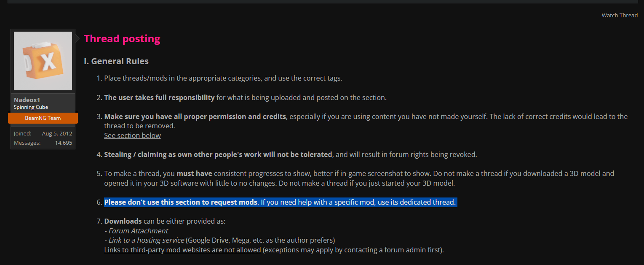The image size is (644, 265).
Task: Click the orange BeamNG Team banner
Action: [x=43, y=118]
